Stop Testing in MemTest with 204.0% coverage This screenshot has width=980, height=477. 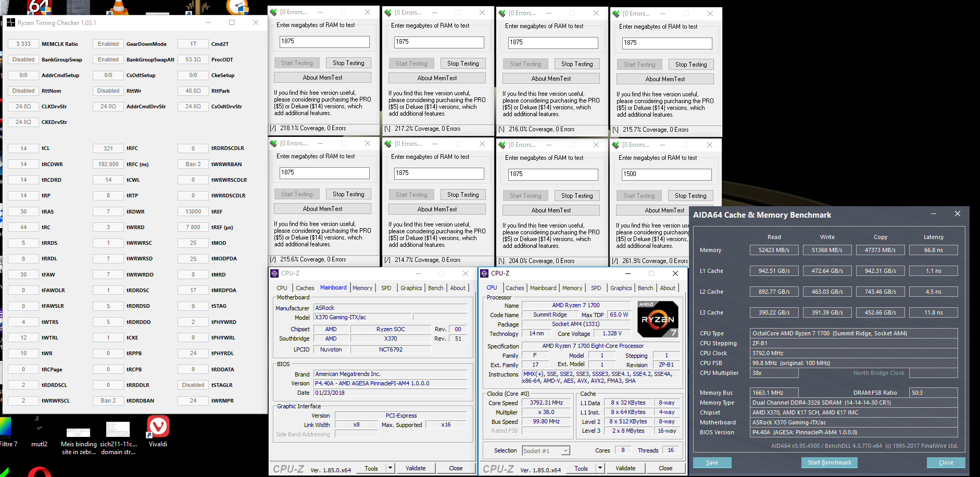[x=577, y=196]
